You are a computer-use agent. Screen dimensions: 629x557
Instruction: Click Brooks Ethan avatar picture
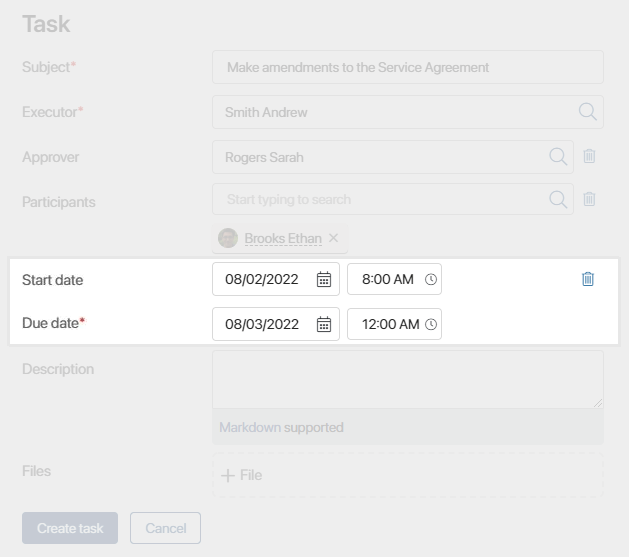tap(228, 238)
